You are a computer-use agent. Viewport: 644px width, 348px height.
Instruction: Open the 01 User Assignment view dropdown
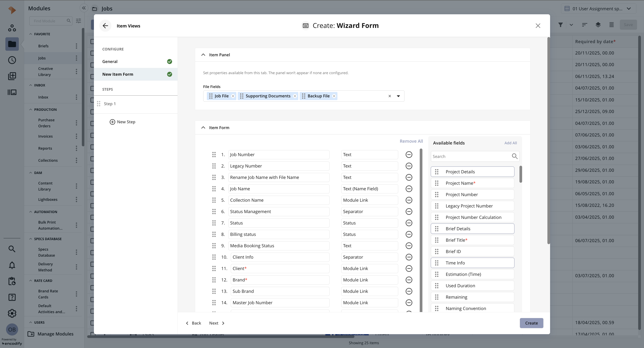599,9
